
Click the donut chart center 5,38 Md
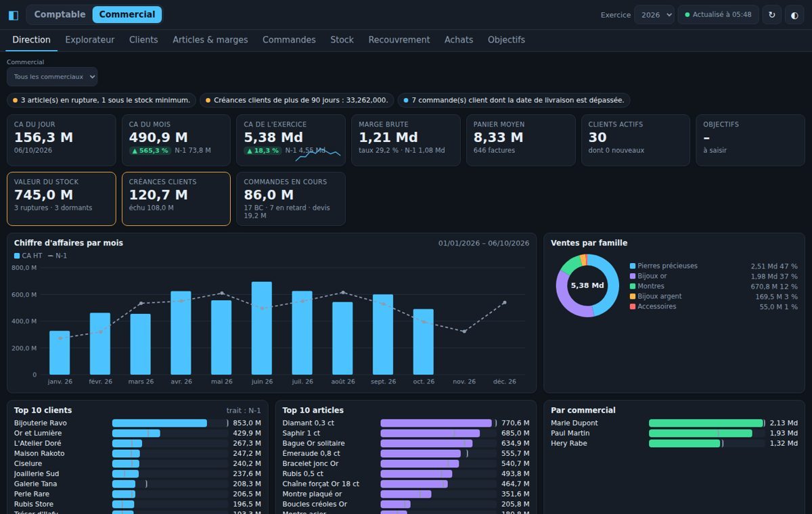tap(587, 285)
